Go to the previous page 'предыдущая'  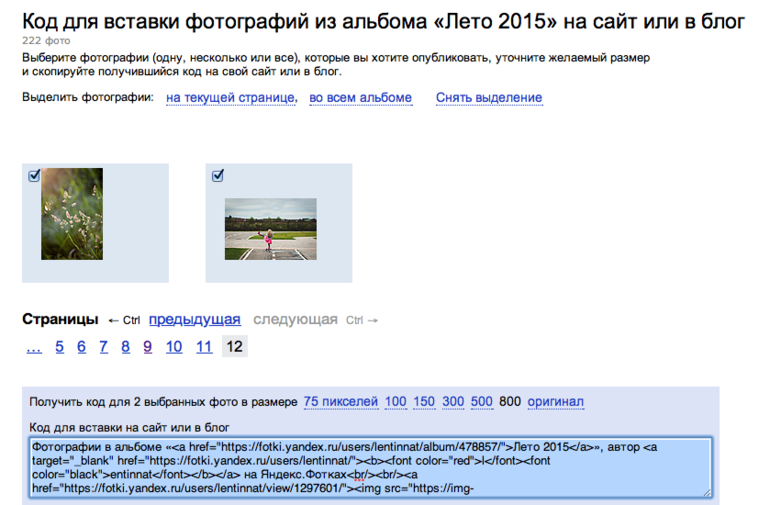click(195, 320)
